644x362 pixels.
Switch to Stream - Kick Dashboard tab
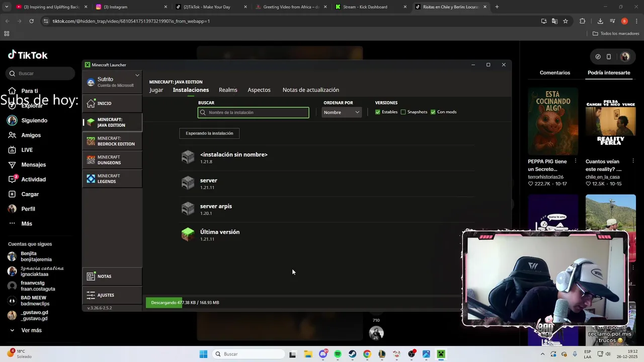coord(371,7)
